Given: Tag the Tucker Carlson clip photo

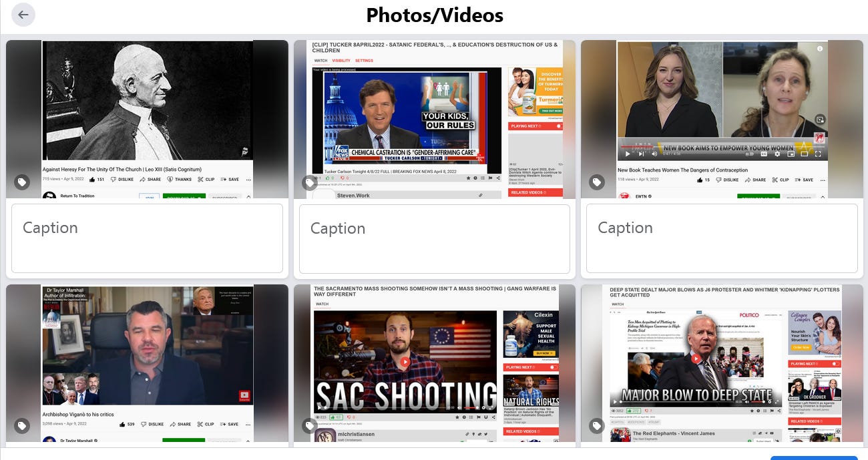Looking at the screenshot, I should click(309, 182).
